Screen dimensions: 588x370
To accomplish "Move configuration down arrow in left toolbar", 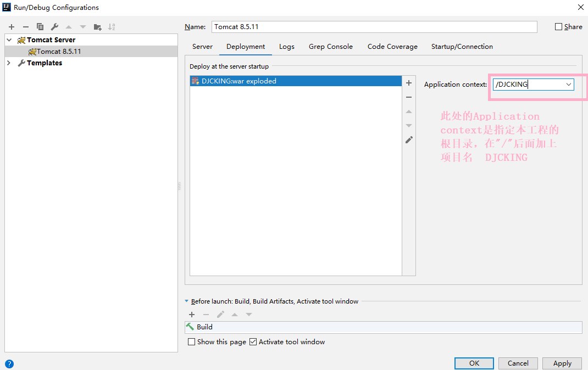I will coord(83,27).
